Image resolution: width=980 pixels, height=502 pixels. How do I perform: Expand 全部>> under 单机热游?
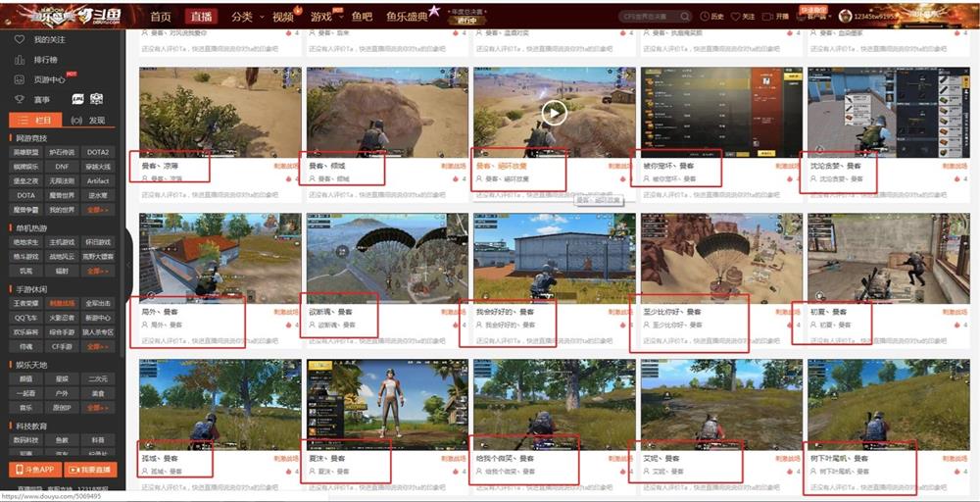[97, 271]
